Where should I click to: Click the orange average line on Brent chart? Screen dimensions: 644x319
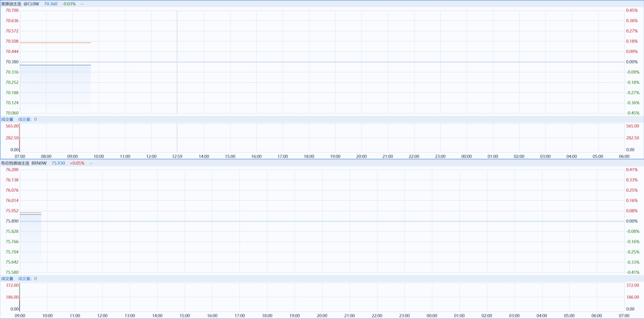coord(31,213)
